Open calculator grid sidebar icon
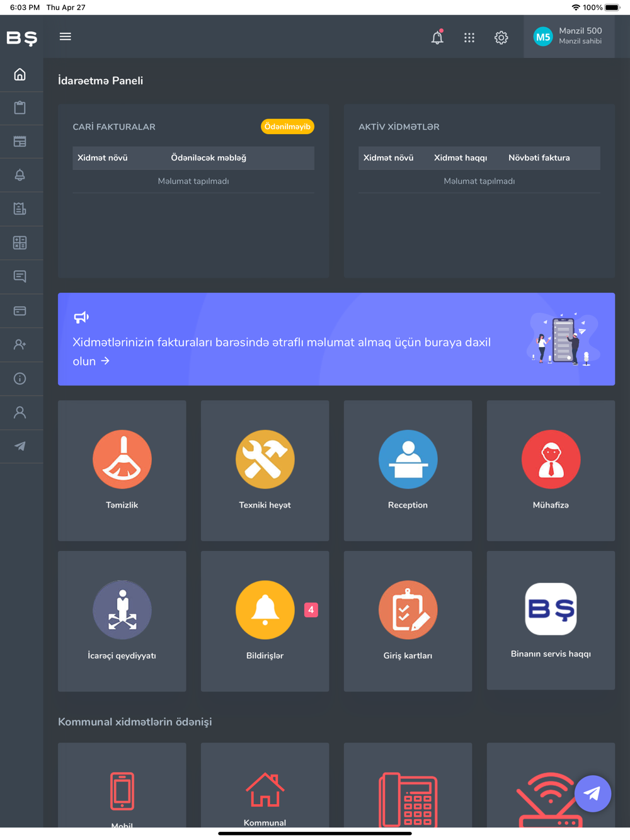This screenshot has width=630, height=840. (x=20, y=242)
